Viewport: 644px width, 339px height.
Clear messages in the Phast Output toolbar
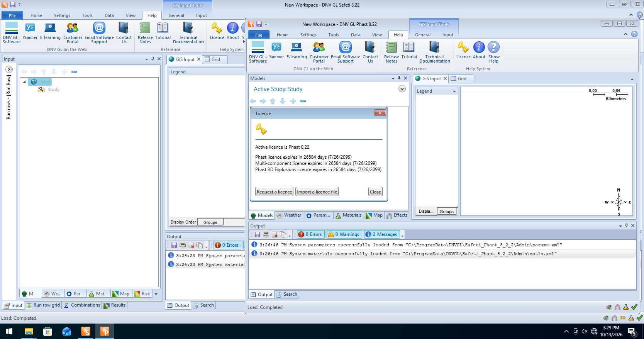[x=275, y=234]
